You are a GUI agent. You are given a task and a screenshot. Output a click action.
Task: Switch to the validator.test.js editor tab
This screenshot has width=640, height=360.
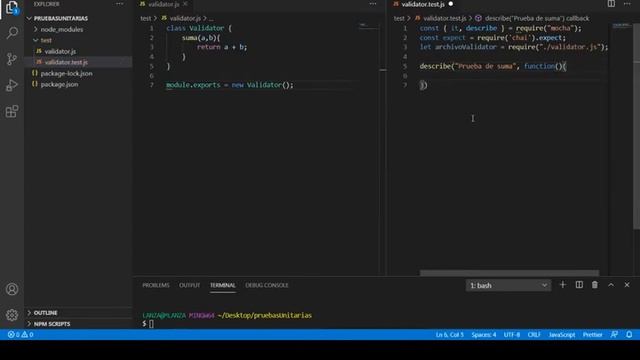[423, 4]
